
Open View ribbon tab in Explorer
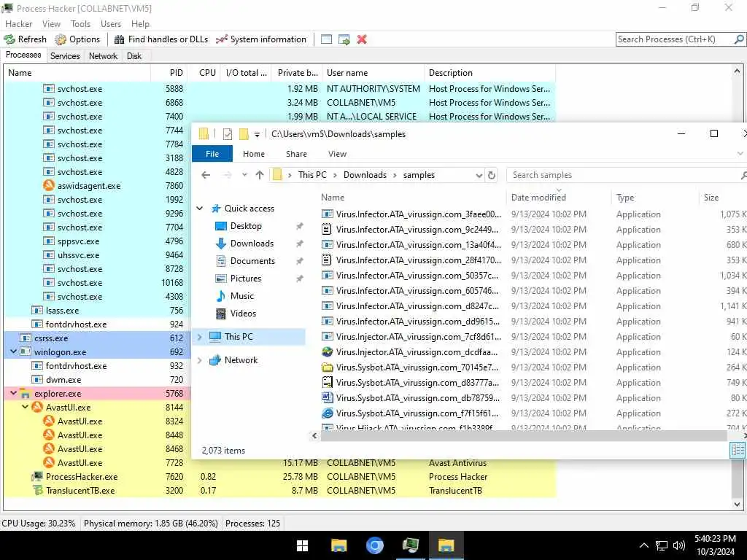(x=337, y=154)
